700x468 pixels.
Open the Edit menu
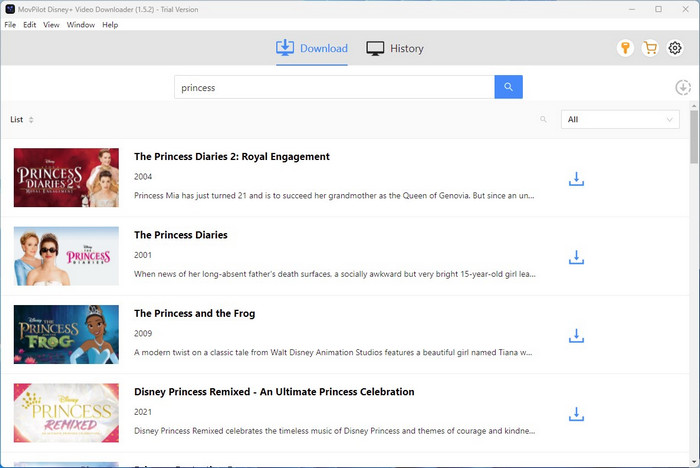tap(29, 25)
